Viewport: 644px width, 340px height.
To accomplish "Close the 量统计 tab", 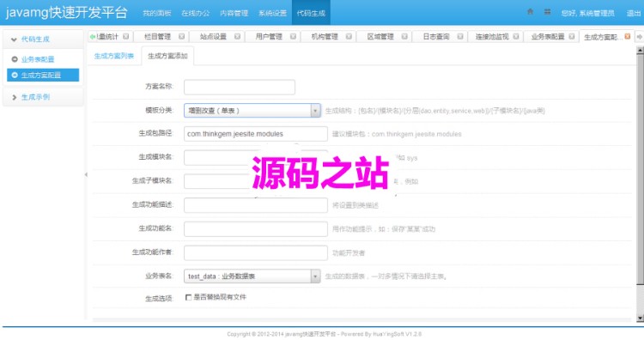I will tap(125, 37).
